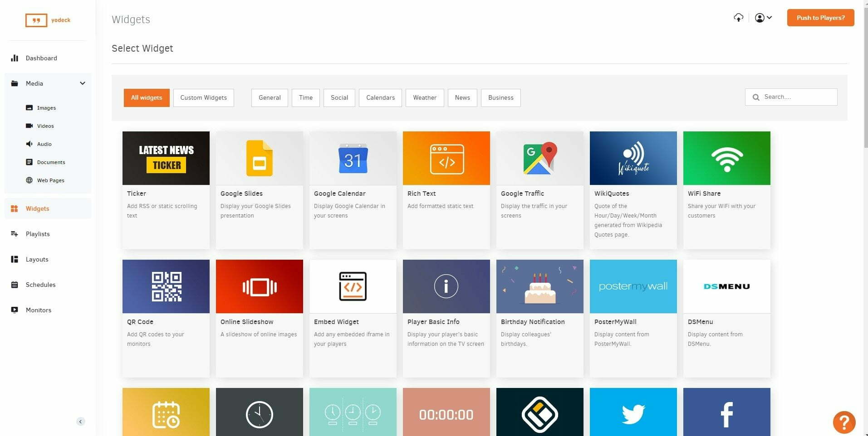Select the Rich Text widget icon
The image size is (868, 436).
pyautogui.click(x=446, y=158)
